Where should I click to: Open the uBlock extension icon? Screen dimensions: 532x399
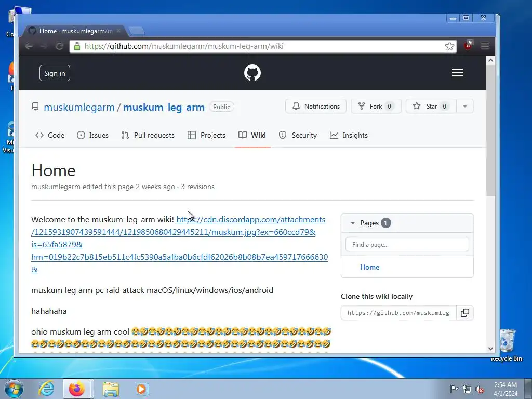[x=468, y=46]
